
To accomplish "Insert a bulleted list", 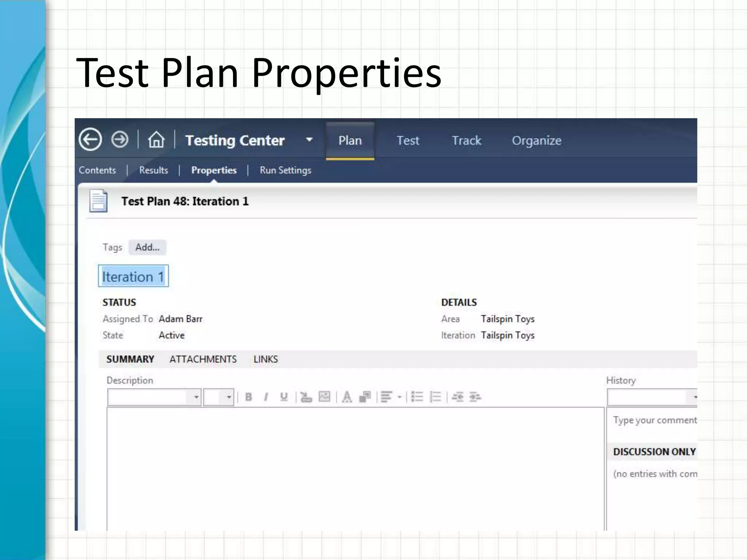I will point(417,397).
